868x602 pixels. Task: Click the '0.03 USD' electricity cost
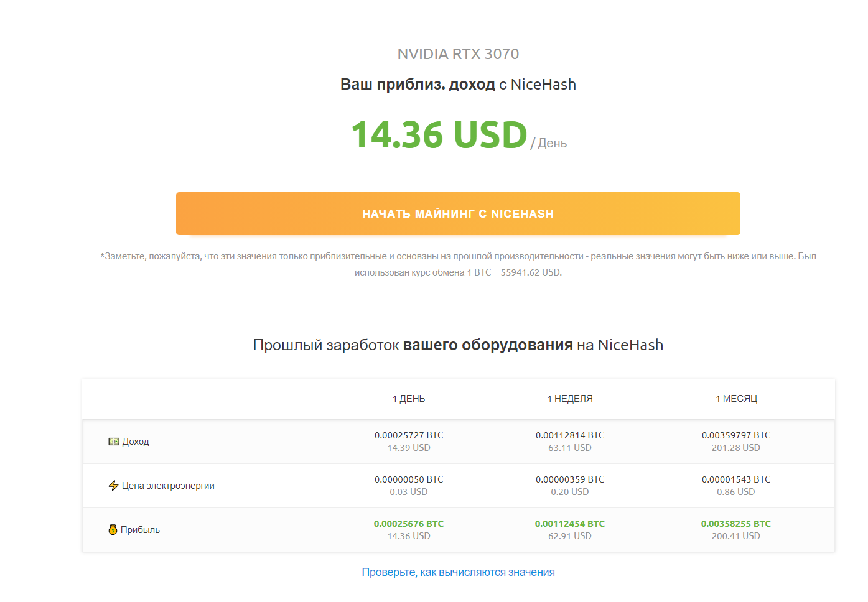pyautogui.click(x=409, y=492)
